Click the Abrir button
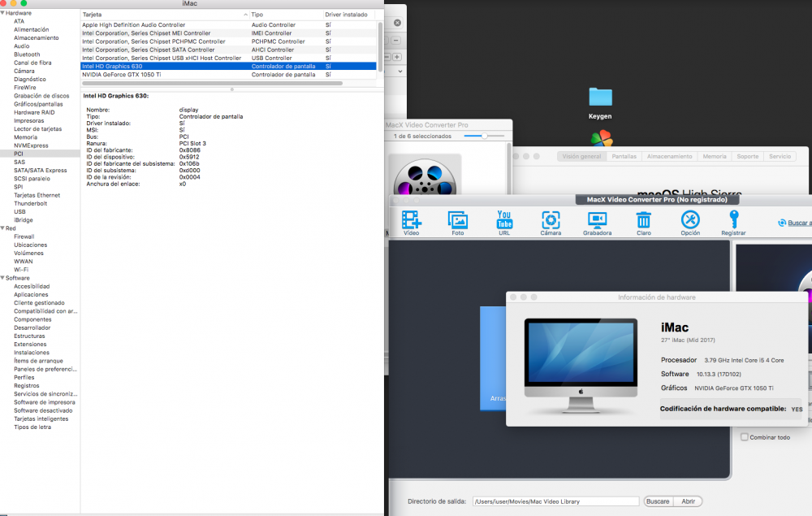812x516 pixels. pyautogui.click(x=689, y=501)
